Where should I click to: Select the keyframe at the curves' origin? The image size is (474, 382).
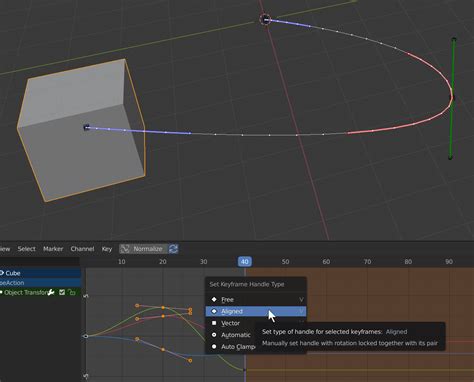[86, 336]
